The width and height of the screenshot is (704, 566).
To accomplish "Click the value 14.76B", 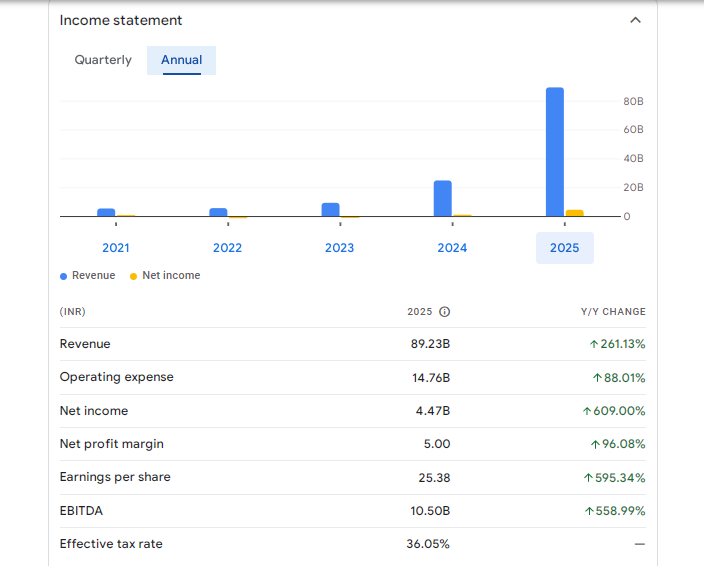I will coord(431,378).
